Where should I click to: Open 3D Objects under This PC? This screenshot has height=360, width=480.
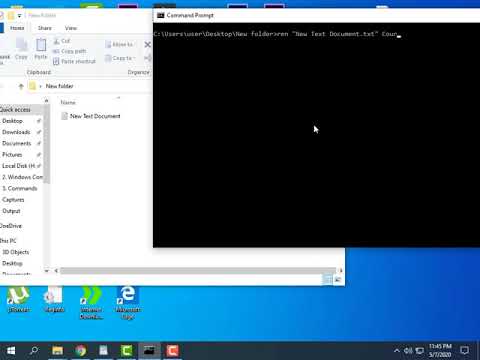click(15, 252)
